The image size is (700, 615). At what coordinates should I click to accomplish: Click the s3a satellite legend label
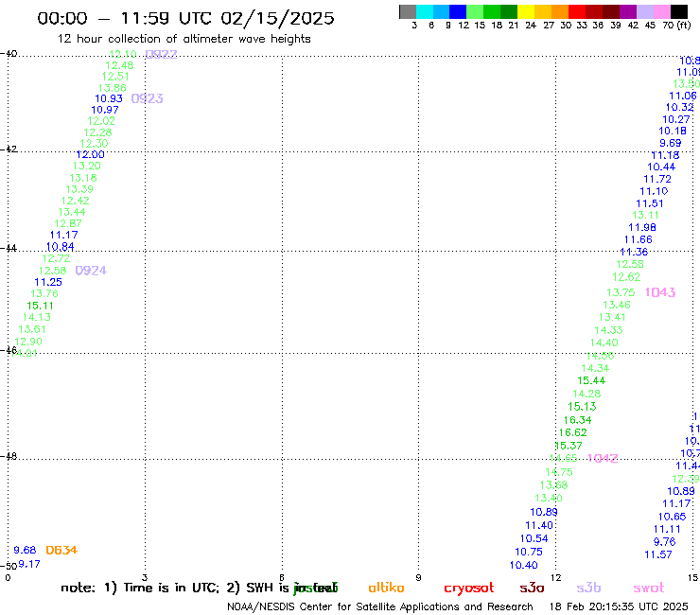coord(532,588)
